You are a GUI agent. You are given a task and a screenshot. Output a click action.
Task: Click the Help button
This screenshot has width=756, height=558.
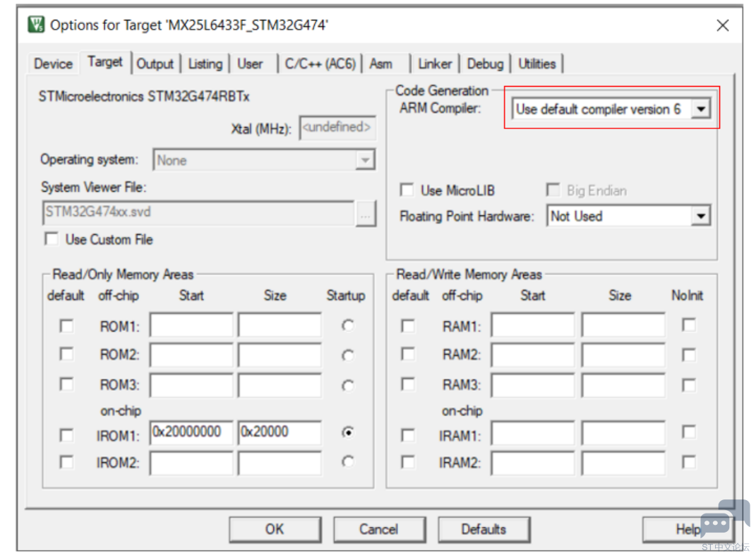pyautogui.click(x=688, y=529)
